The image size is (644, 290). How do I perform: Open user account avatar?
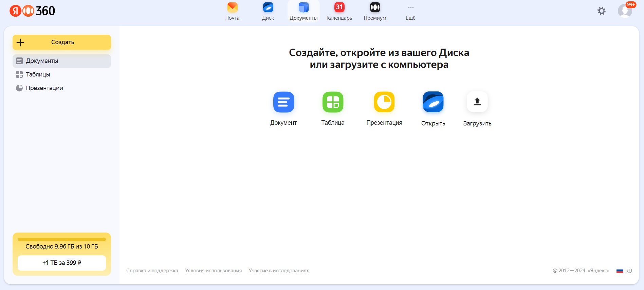tap(625, 11)
